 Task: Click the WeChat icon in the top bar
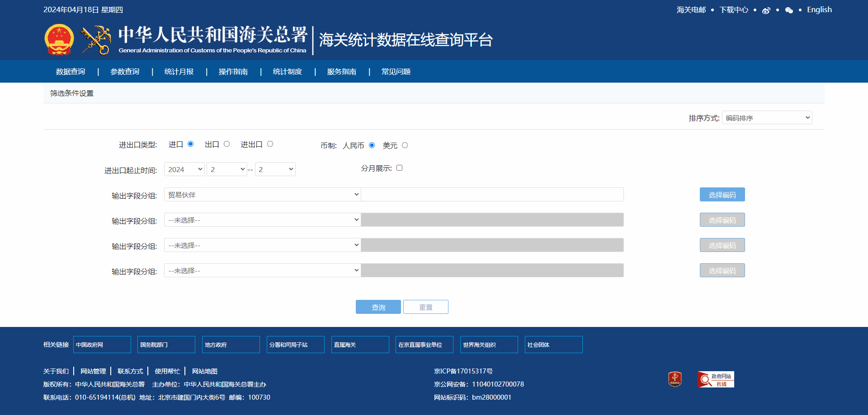pyautogui.click(x=789, y=10)
